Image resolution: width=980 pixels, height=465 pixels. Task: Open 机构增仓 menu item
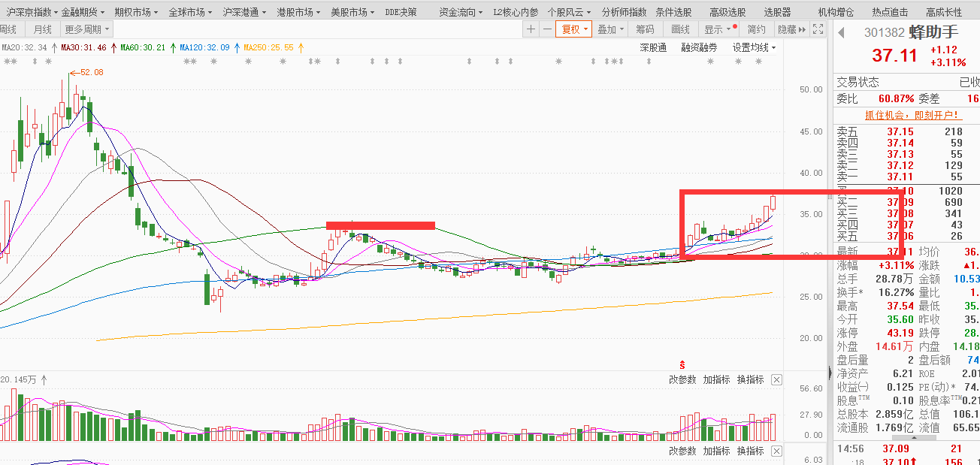[x=836, y=12]
